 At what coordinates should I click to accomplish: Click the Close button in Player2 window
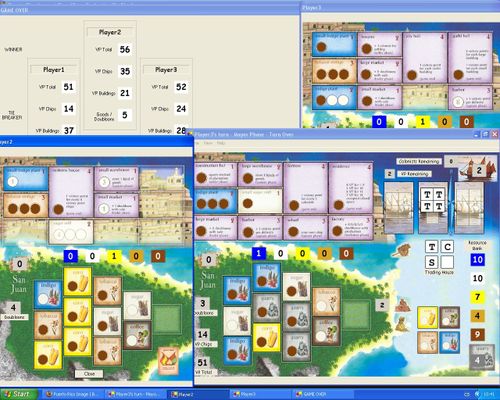click(89, 374)
